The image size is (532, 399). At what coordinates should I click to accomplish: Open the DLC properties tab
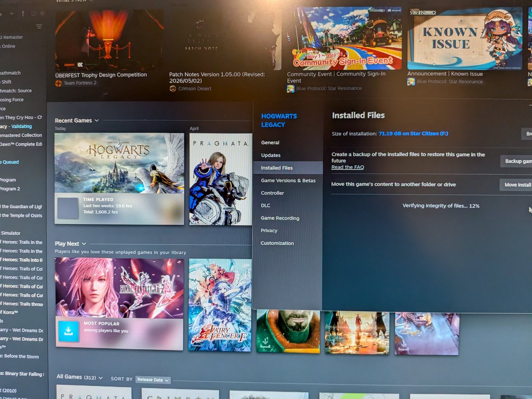point(265,205)
